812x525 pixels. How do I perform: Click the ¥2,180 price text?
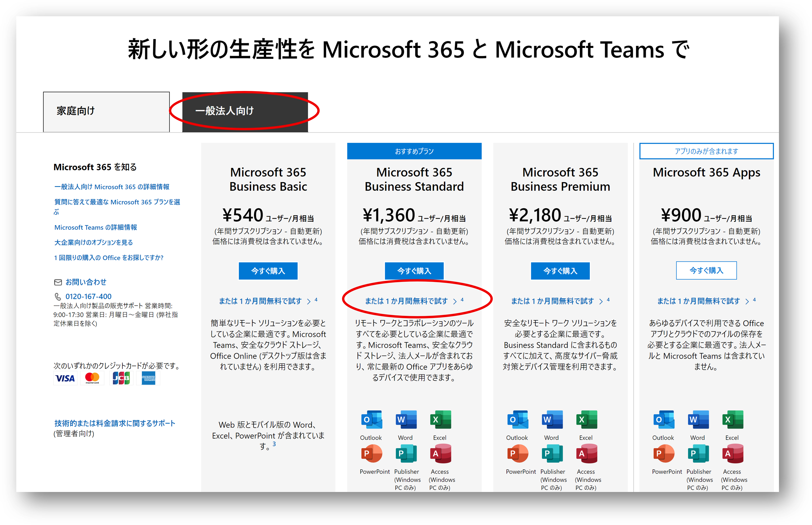pyautogui.click(x=535, y=215)
